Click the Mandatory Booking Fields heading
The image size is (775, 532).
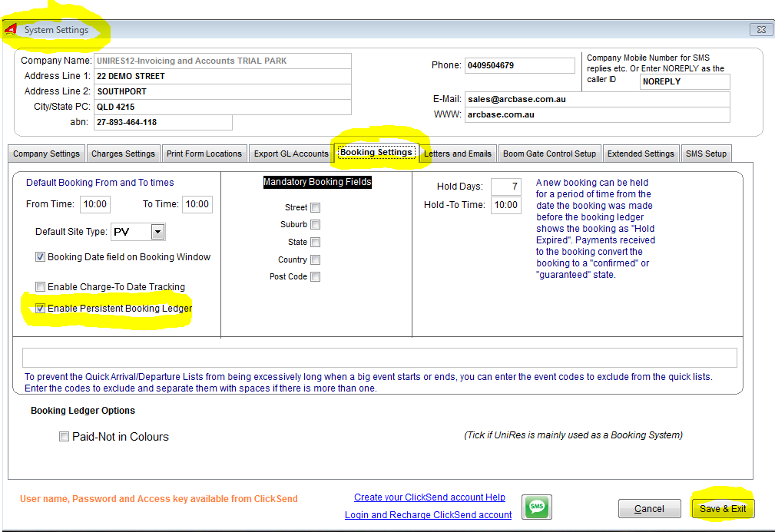coord(317,182)
